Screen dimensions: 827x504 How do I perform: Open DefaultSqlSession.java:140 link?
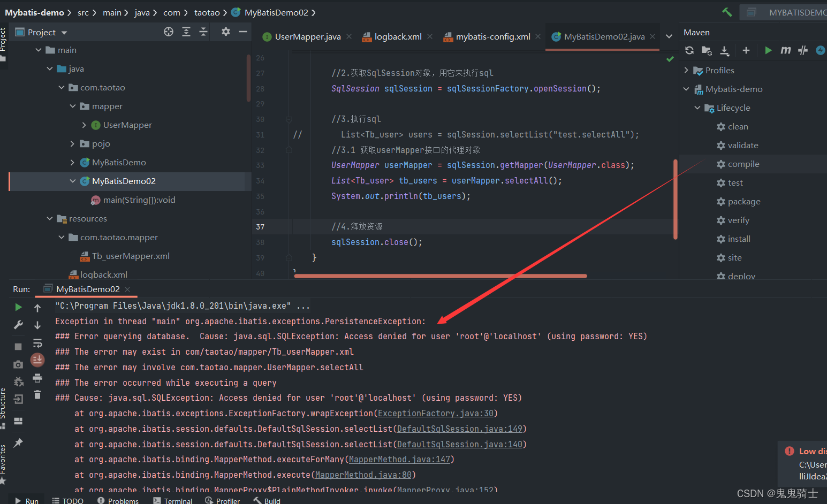point(460,445)
